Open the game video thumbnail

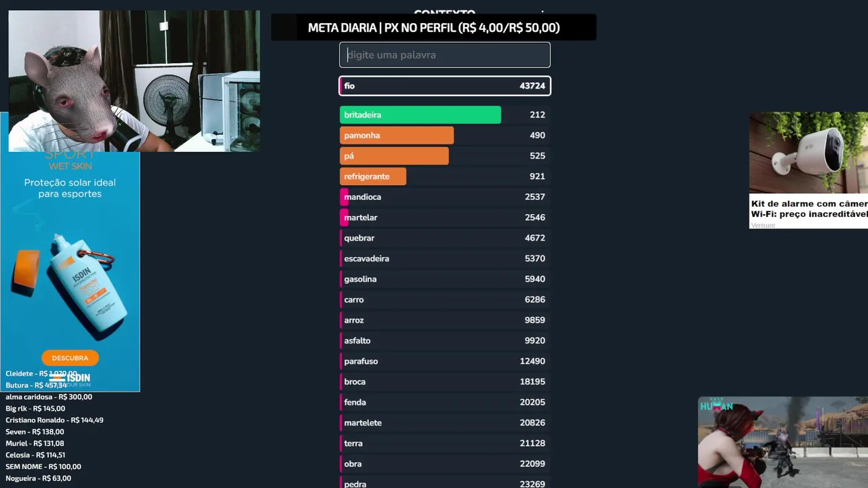tap(783, 442)
